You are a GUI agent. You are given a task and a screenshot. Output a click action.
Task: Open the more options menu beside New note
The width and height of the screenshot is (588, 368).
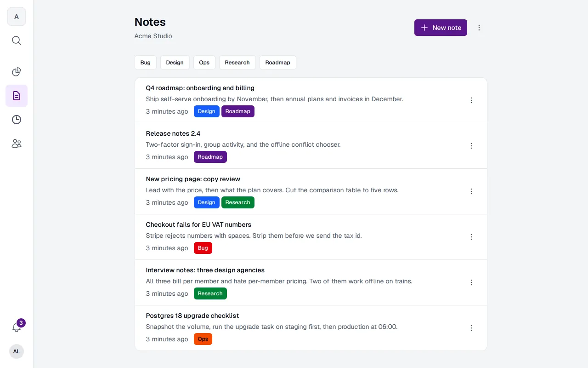click(479, 28)
